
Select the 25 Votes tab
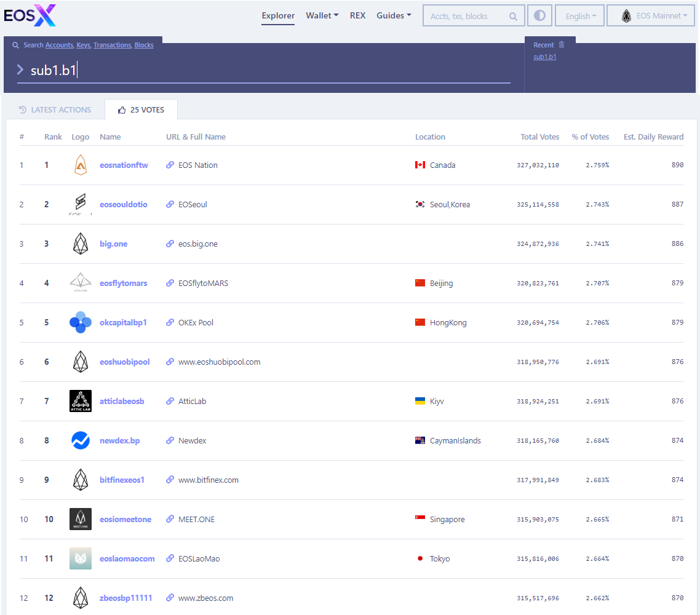141,110
